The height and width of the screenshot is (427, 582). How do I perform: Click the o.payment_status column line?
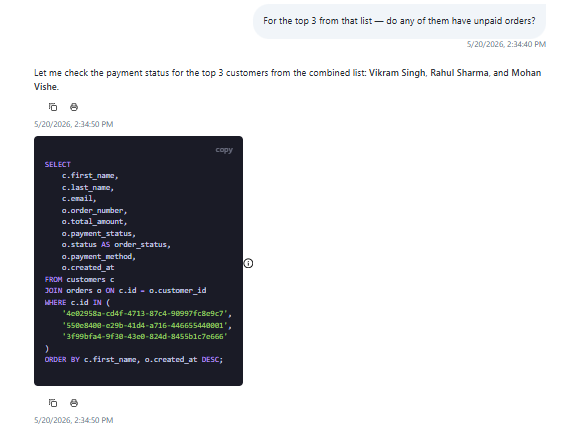click(99, 234)
